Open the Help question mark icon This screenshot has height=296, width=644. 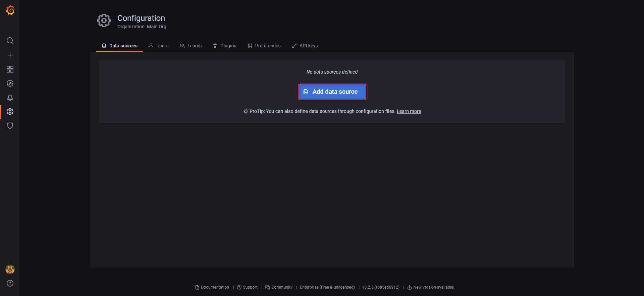pos(10,283)
